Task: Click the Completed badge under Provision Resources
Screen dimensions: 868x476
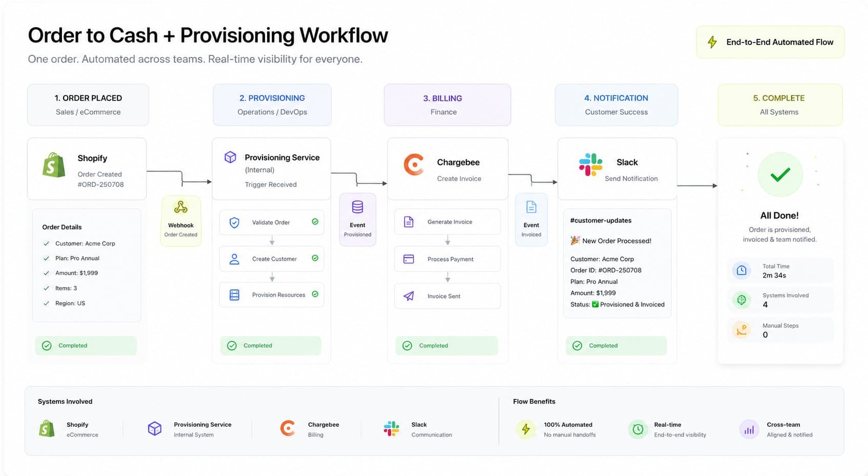Action: (x=271, y=346)
